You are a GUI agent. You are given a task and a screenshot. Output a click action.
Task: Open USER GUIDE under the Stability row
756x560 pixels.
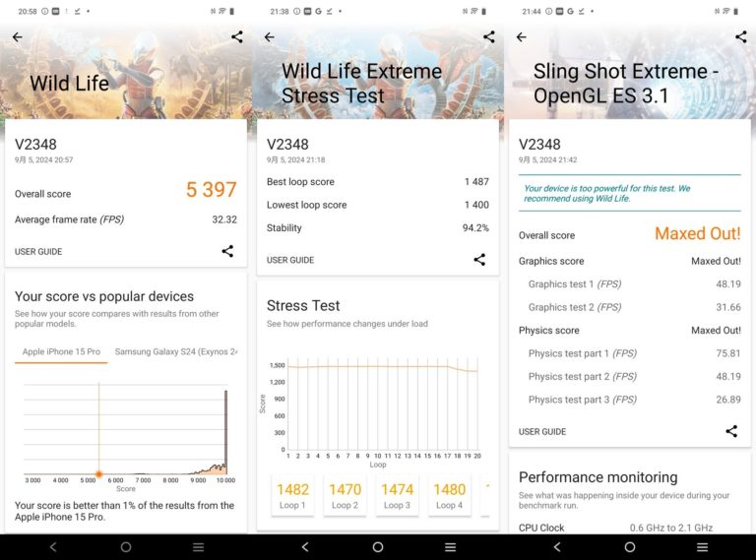coord(290,260)
